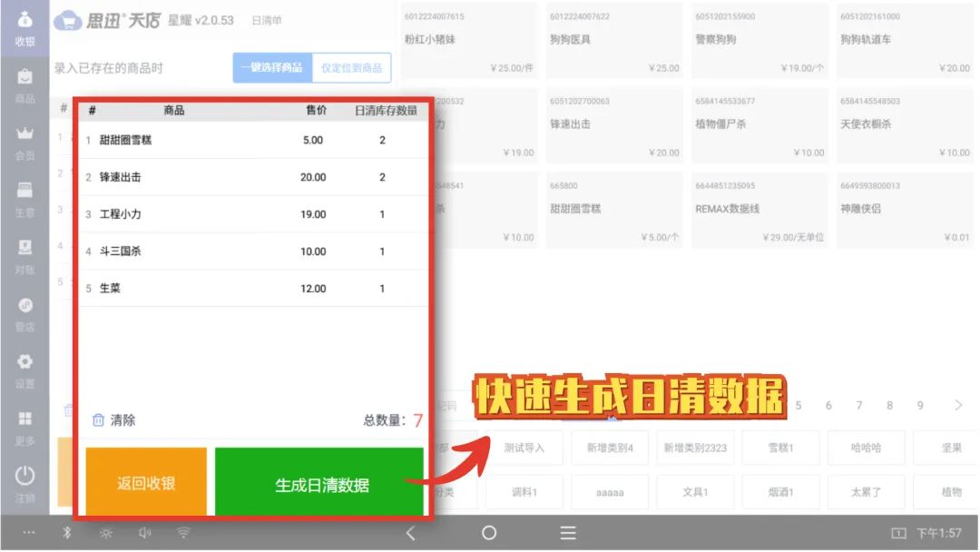
Task: Open the 收银 cashier sidebar icon
Action: click(x=24, y=27)
